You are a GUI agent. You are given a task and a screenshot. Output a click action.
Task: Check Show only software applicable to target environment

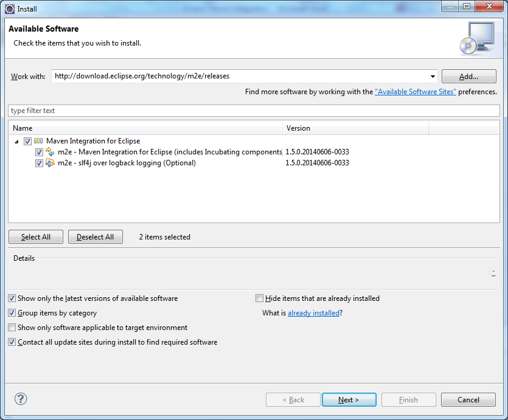12,327
